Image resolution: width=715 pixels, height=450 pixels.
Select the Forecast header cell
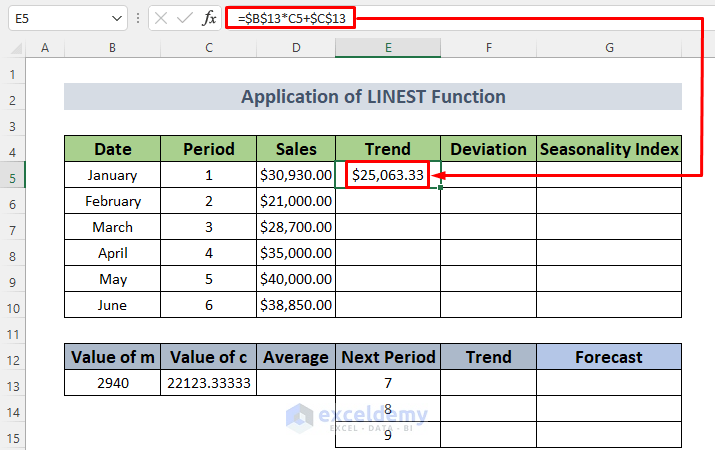coord(609,357)
